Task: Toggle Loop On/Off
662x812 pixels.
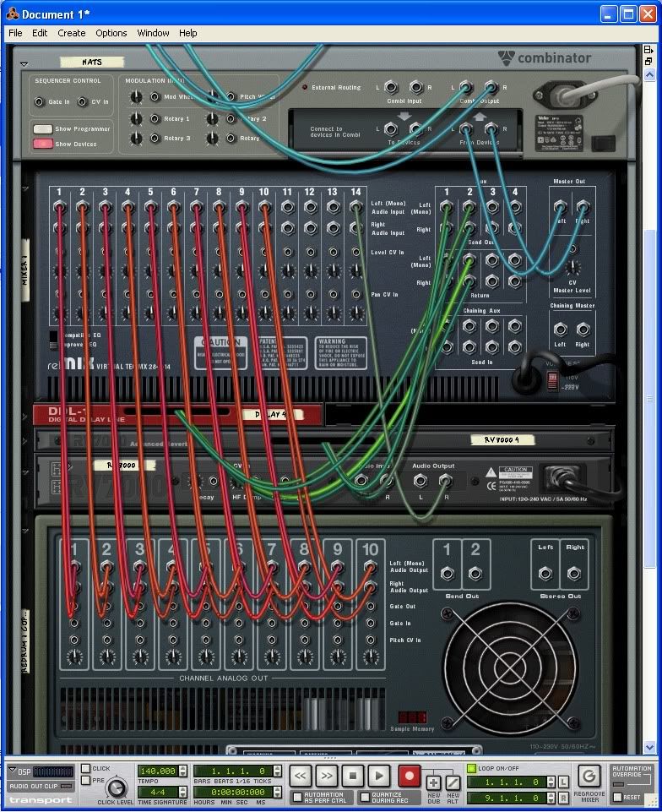Action: pos(472,769)
